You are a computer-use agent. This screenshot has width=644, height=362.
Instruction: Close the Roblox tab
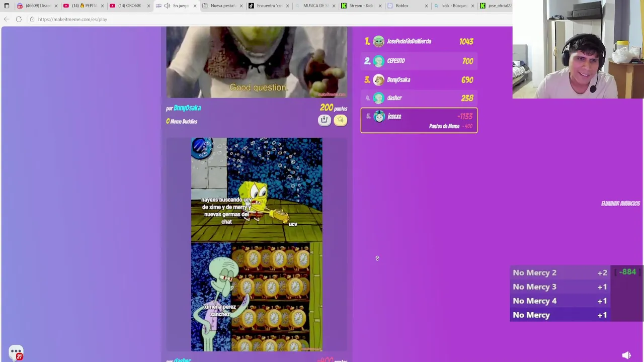pos(426,6)
